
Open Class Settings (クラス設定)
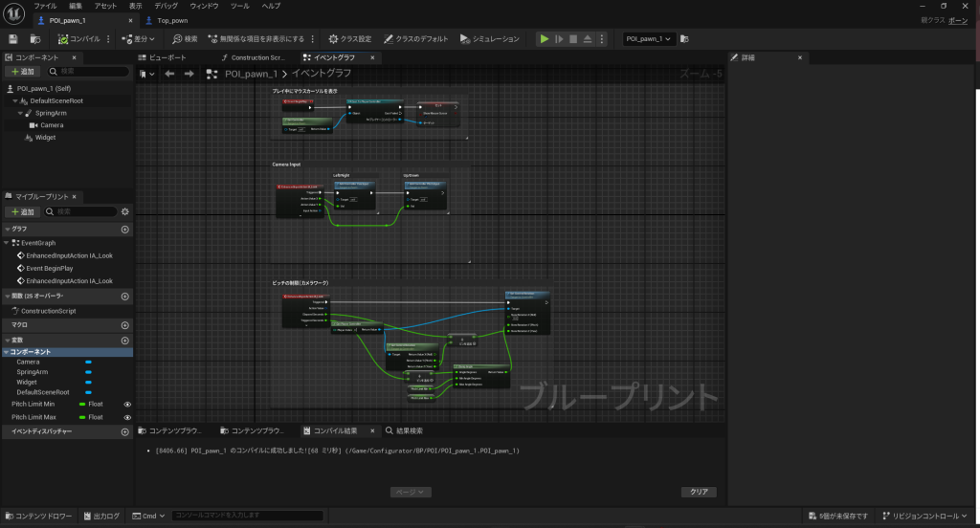[x=350, y=39]
